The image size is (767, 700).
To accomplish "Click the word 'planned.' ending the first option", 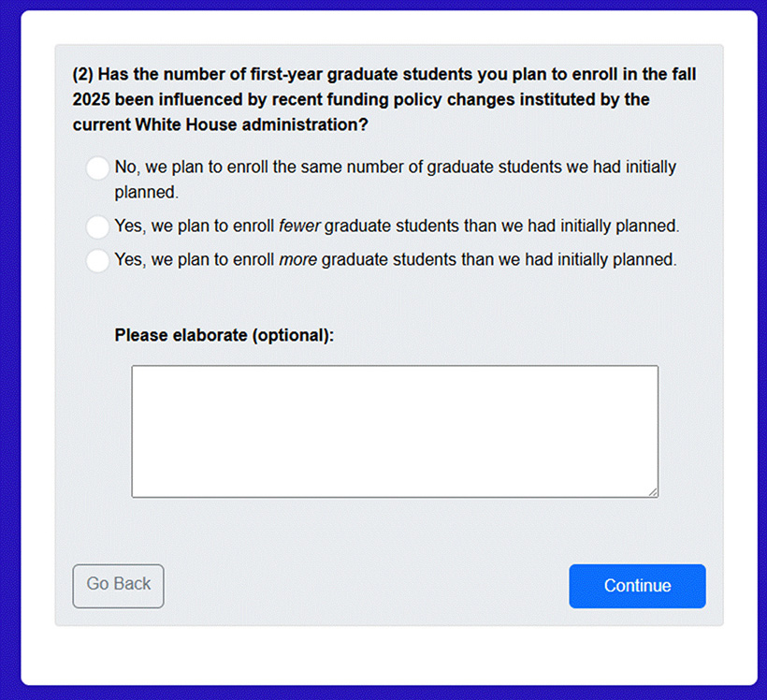I will pyautogui.click(x=146, y=192).
